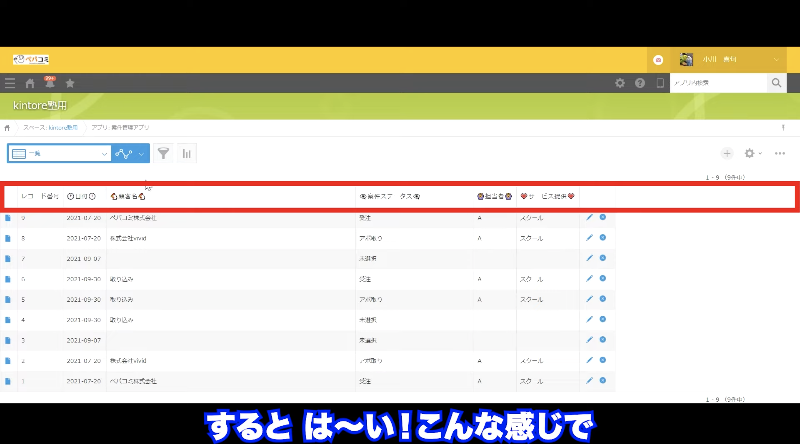Click the bar chart aggregate icon
The height and width of the screenshot is (444, 800).
click(x=186, y=153)
